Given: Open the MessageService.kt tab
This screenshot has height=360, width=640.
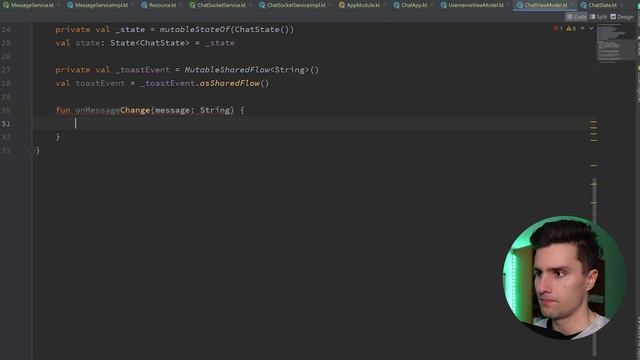Looking at the screenshot, I should click(29, 5).
